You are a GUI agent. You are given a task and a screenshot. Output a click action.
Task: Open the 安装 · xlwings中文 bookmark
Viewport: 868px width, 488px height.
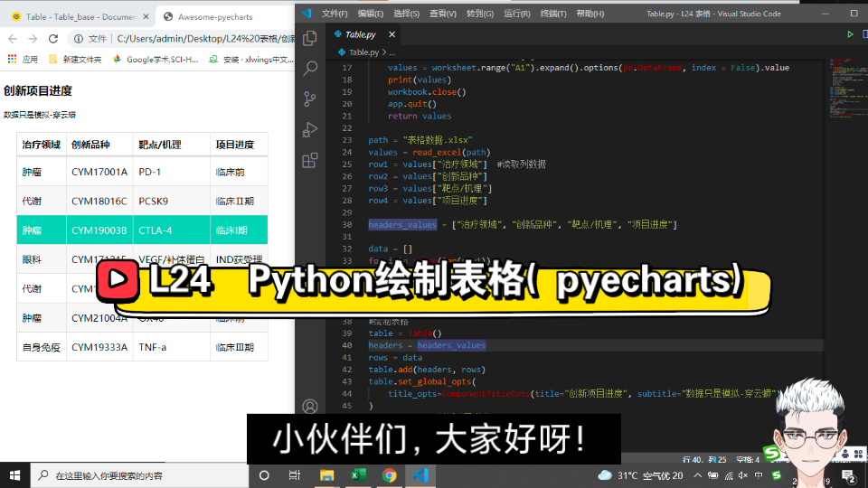click(x=251, y=60)
